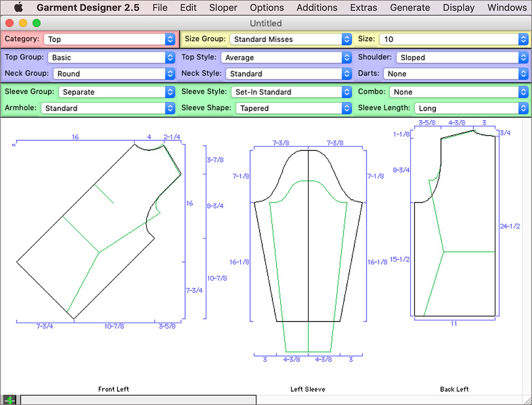Open the Windows menu

(x=507, y=7)
